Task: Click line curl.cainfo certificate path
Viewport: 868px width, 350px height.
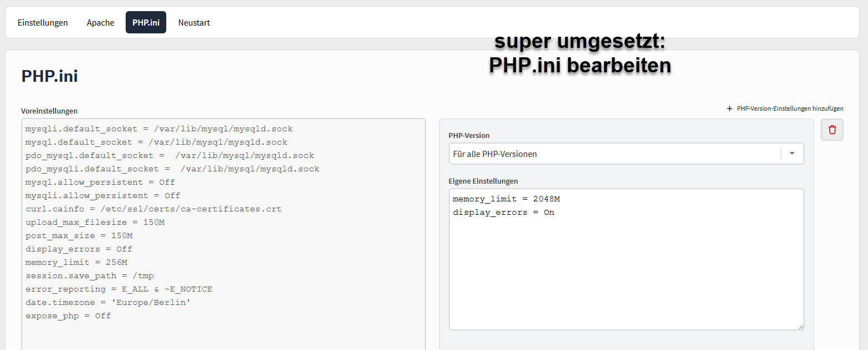Action: click(153, 209)
